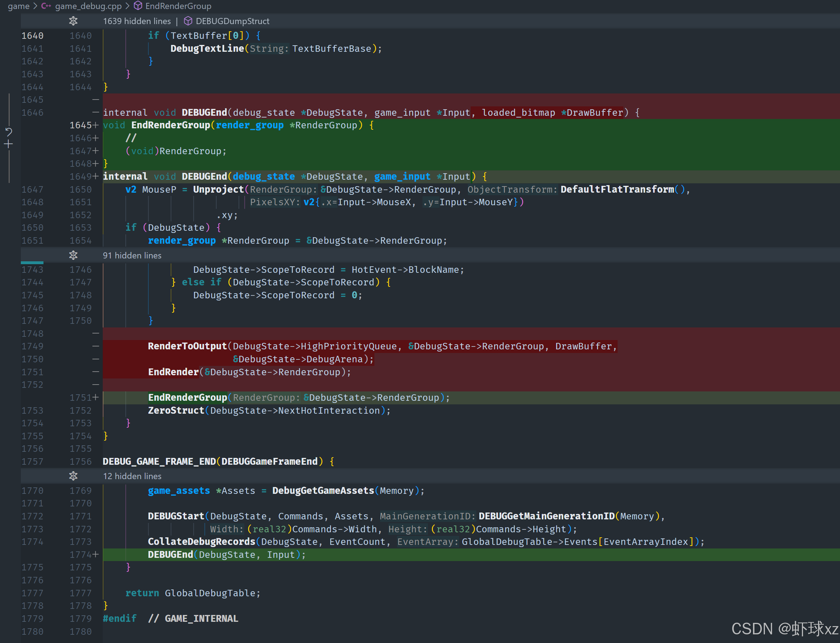Screen dimensions: 840x643
Task: Click original line number 1640 in gutter
Action: click(x=32, y=36)
